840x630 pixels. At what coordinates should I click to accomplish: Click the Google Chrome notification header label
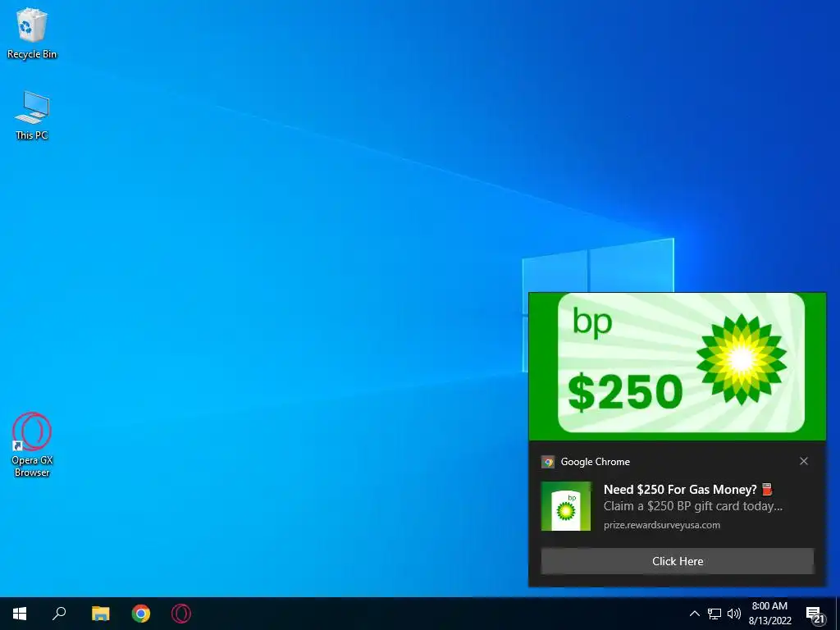pyautogui.click(x=596, y=462)
